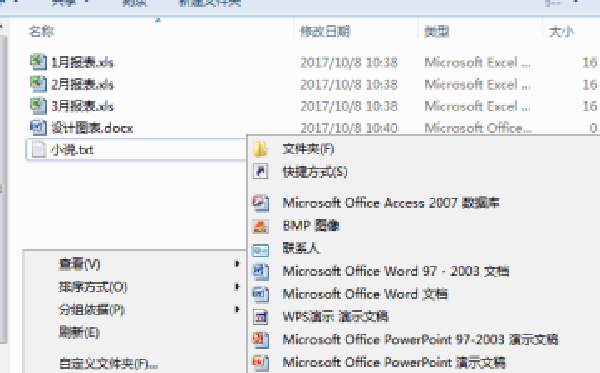Screen dimensions: 600x373
Task: Click the WPS演示 presentation icon
Action: click(x=260, y=317)
